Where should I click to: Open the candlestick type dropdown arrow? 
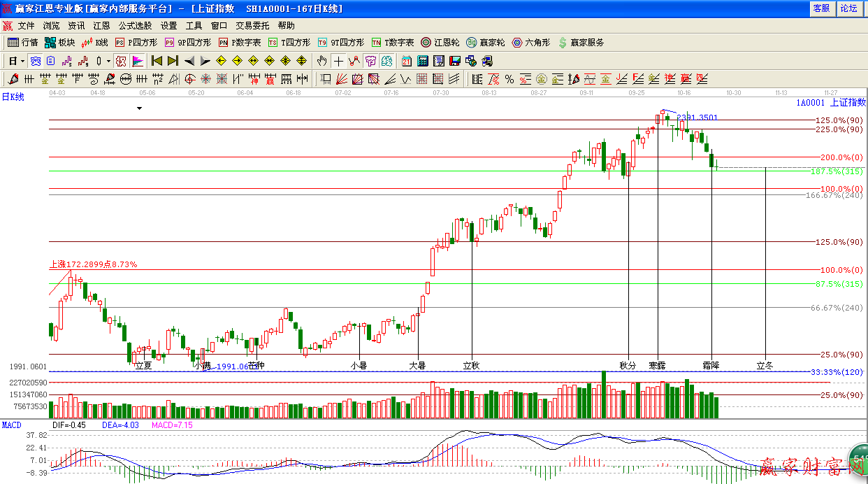tap(108, 61)
